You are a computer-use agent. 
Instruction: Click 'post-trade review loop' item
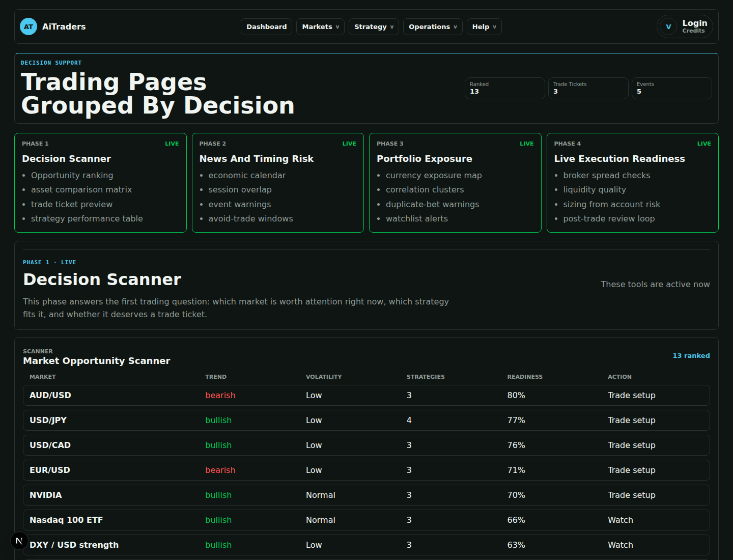tap(609, 218)
